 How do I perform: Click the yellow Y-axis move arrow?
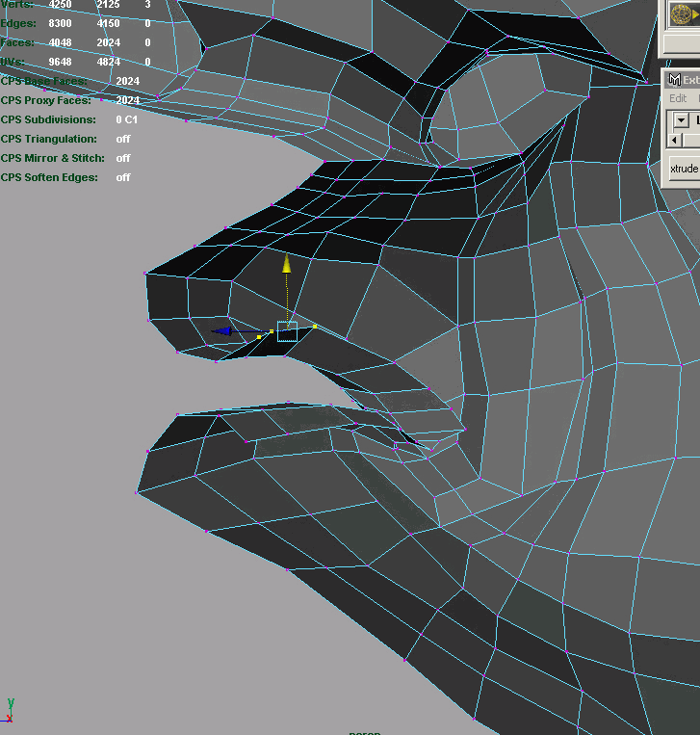coord(286,264)
